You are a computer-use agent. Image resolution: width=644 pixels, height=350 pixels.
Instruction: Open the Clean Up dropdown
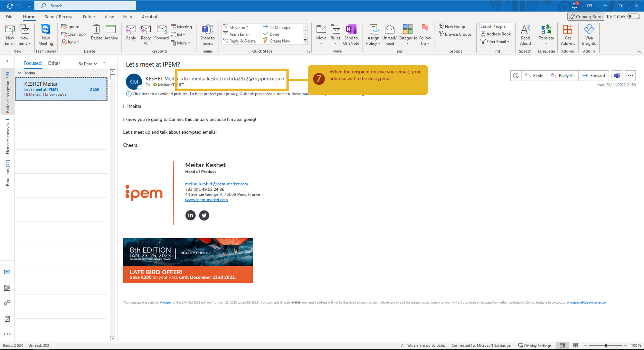tap(74, 34)
